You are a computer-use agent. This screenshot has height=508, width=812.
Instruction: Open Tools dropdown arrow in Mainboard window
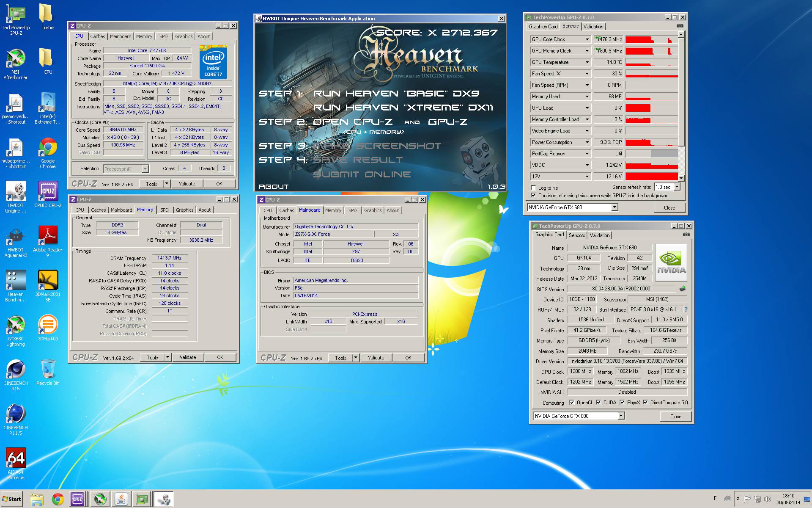pyautogui.click(x=356, y=358)
